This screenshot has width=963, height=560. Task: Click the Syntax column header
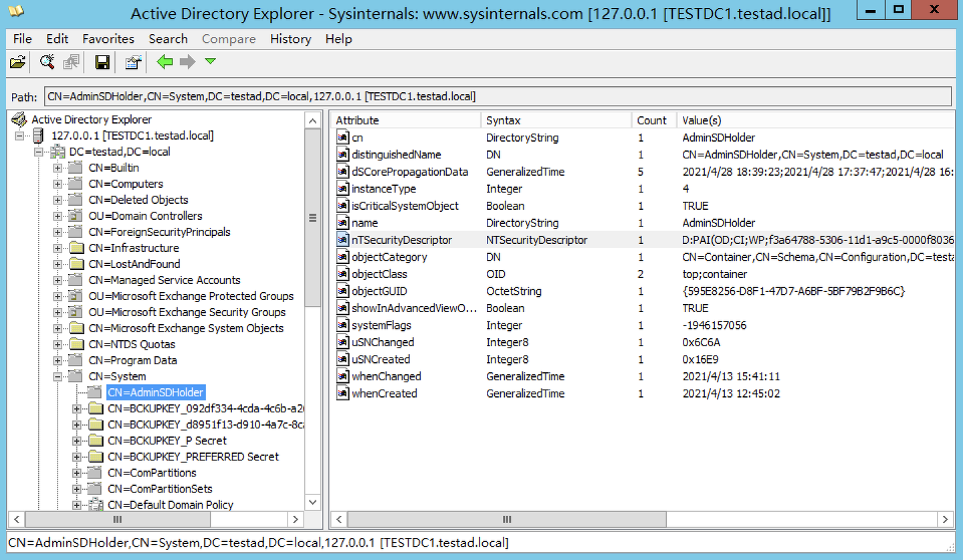click(x=556, y=120)
